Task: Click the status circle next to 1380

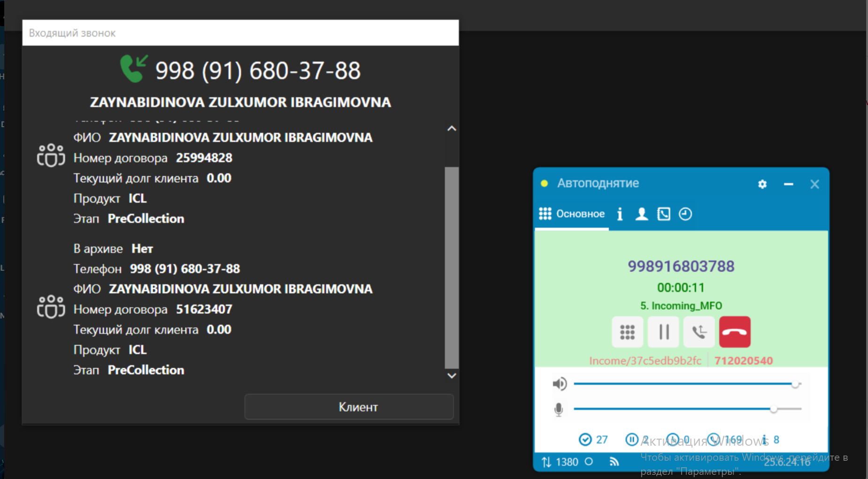Action: (589, 462)
